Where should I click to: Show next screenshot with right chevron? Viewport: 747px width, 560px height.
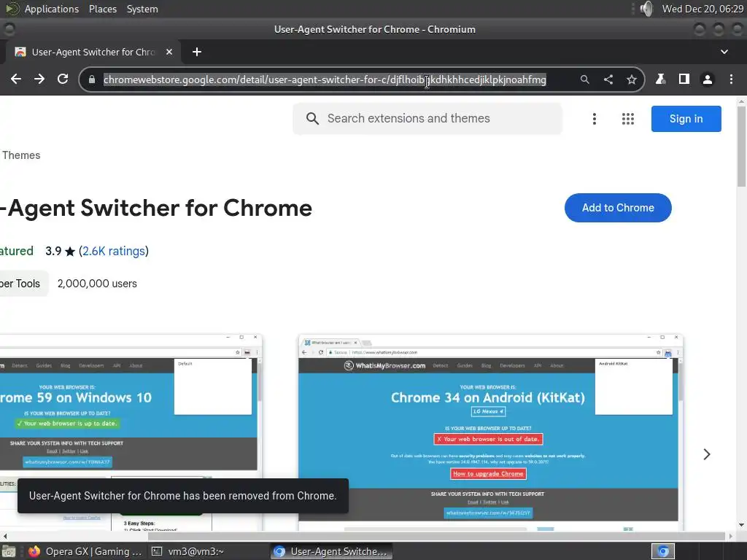tap(706, 454)
